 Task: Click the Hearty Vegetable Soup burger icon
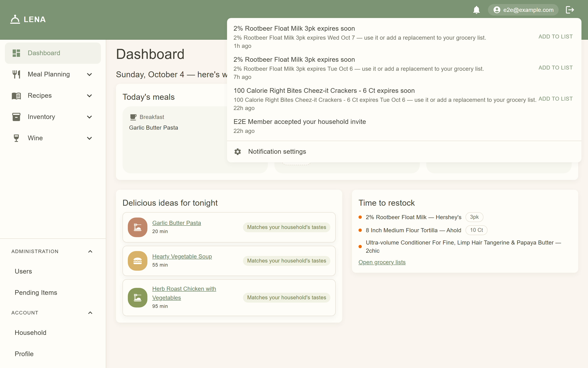(138, 261)
